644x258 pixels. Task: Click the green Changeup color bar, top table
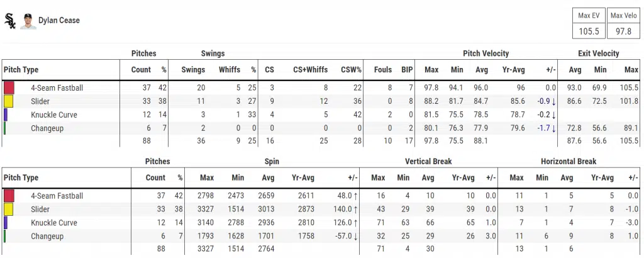tap(5, 128)
